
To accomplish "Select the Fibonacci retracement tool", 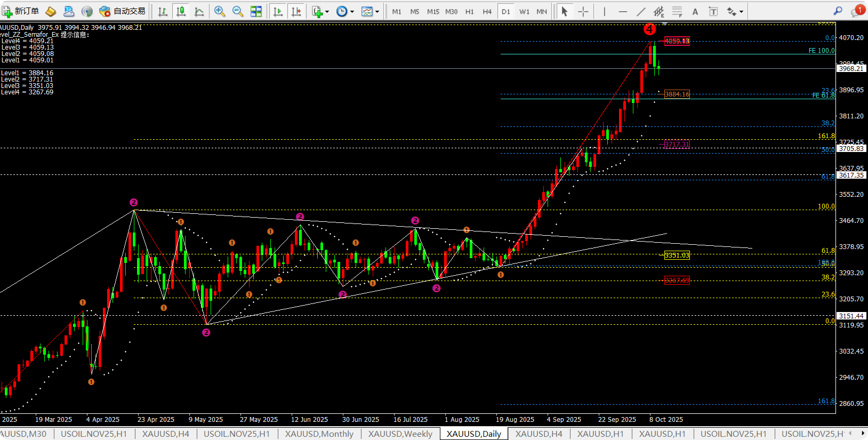I will pos(677,11).
